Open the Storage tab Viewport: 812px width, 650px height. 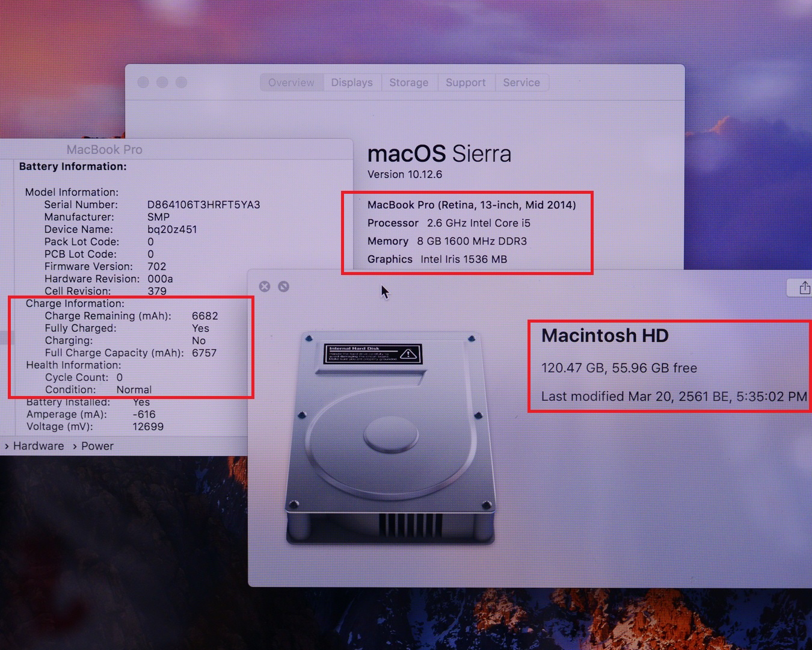[409, 82]
